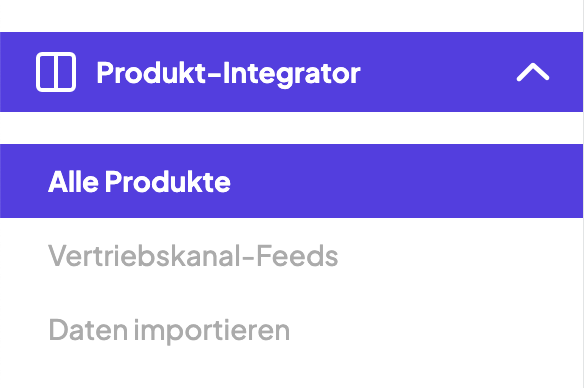Select Daten importieren in the sidebar
The image size is (584, 388).
tap(169, 330)
